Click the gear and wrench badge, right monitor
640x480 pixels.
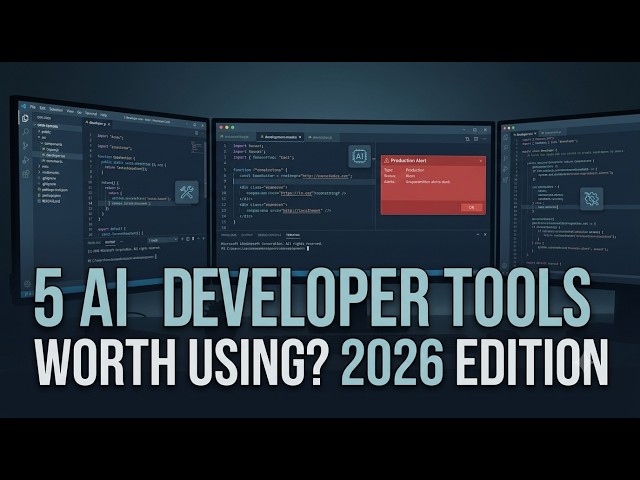click(591, 199)
